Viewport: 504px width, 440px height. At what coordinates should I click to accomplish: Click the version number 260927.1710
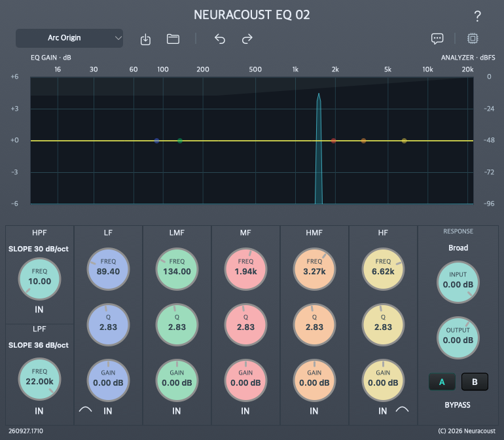coord(26,431)
